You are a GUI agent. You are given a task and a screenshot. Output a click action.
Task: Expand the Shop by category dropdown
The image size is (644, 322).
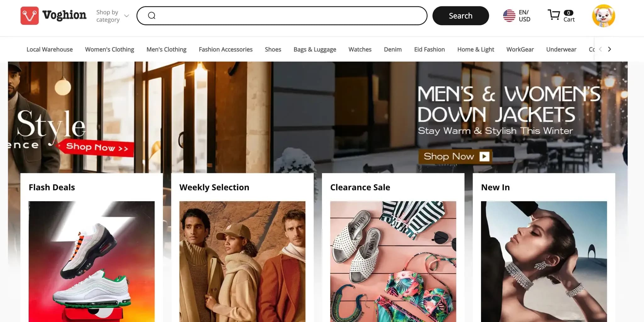[x=112, y=16]
